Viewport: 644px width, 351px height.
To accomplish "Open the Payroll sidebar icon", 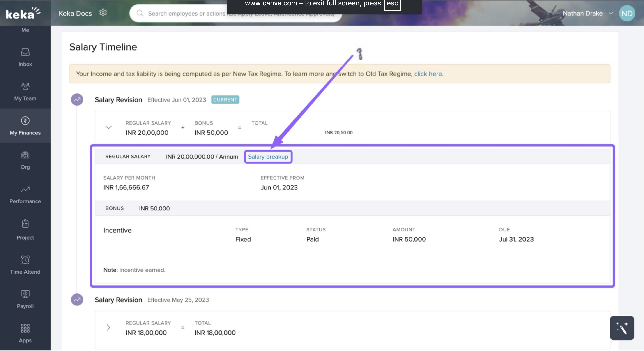I will 25,294.
